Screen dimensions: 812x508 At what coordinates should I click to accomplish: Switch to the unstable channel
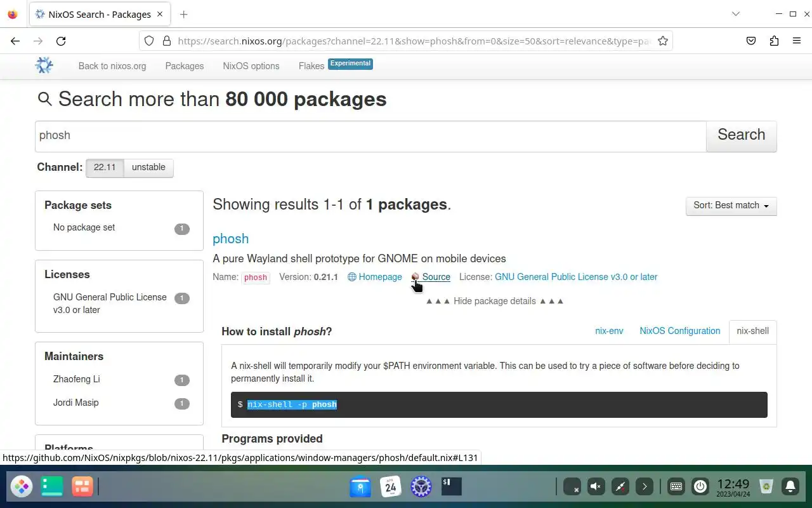tap(148, 168)
